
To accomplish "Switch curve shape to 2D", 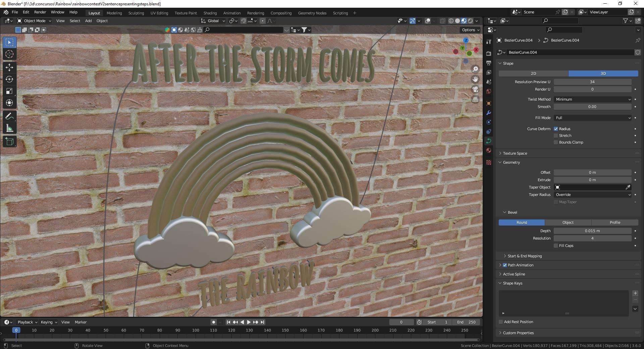I will click(533, 73).
